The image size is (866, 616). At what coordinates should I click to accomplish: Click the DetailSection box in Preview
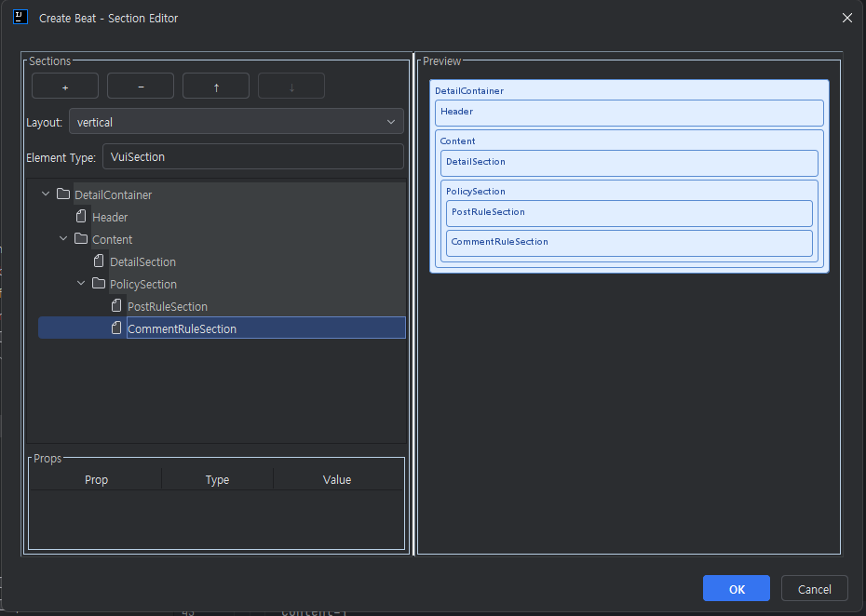(x=629, y=164)
